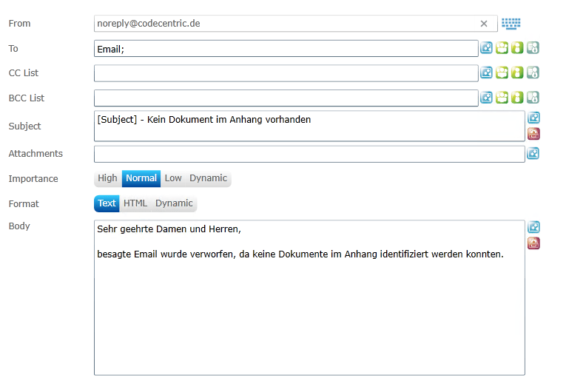Choose Dynamic option for Importance

pyautogui.click(x=208, y=178)
